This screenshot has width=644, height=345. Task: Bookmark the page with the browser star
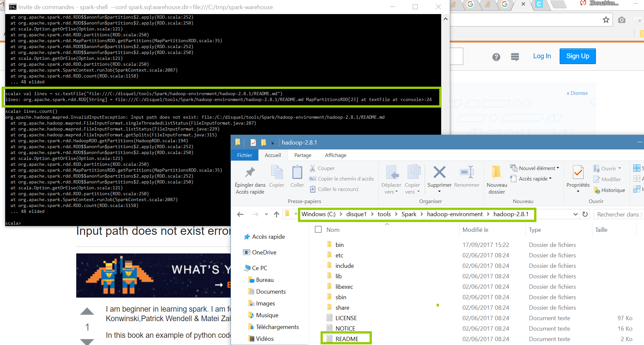tap(606, 20)
